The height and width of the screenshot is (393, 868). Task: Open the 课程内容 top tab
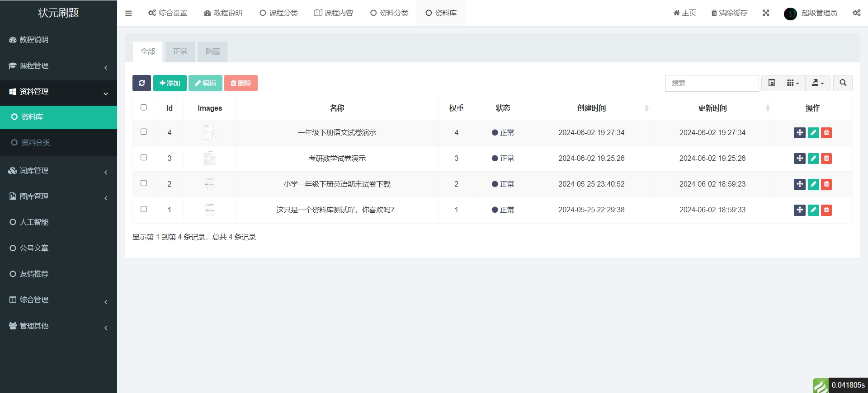tap(334, 13)
